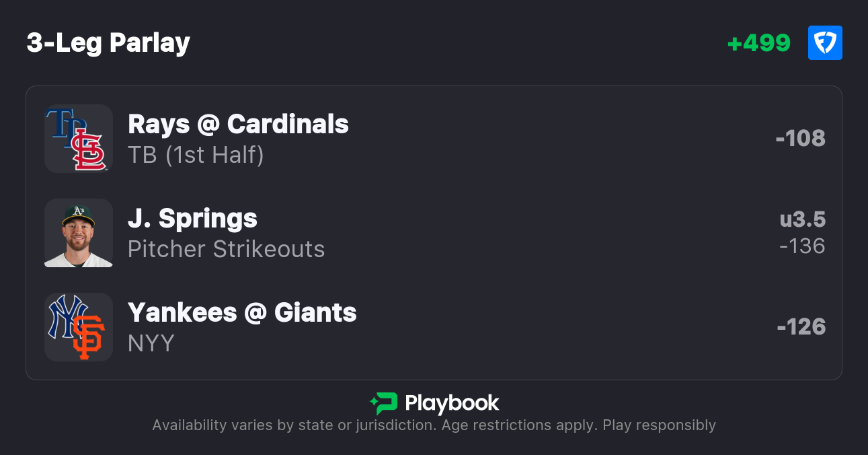Click the 3-Leg Parlay title

(108, 43)
